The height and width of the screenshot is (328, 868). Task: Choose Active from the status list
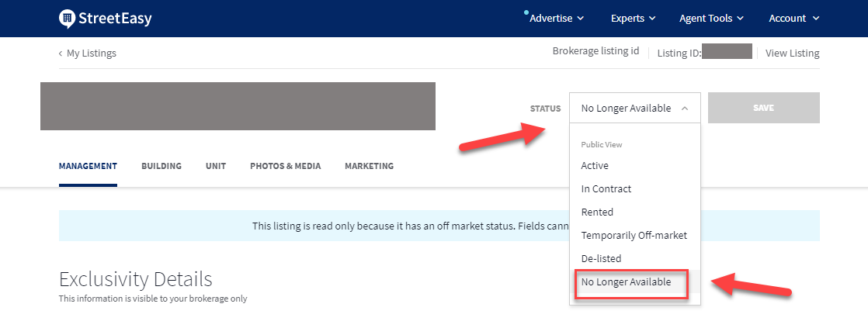click(x=595, y=166)
